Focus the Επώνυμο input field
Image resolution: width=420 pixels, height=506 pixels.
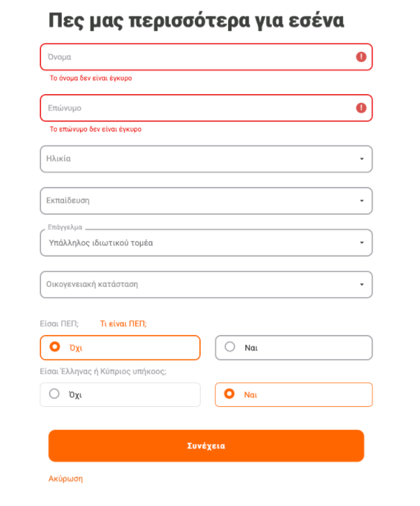point(206,108)
